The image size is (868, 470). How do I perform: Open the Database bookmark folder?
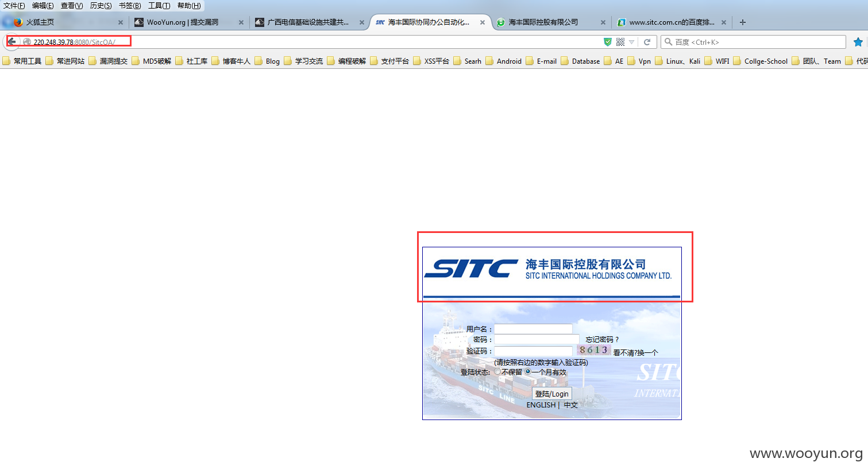(x=580, y=61)
